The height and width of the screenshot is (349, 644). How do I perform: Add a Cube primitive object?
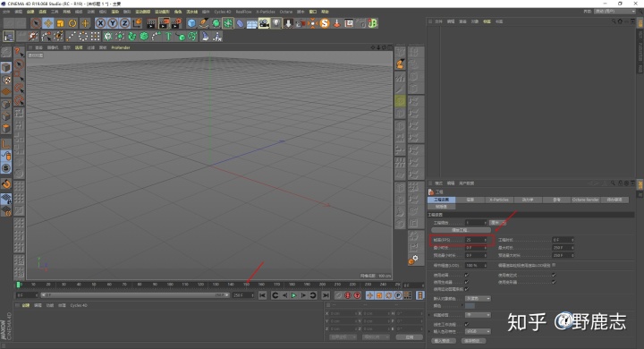191,23
